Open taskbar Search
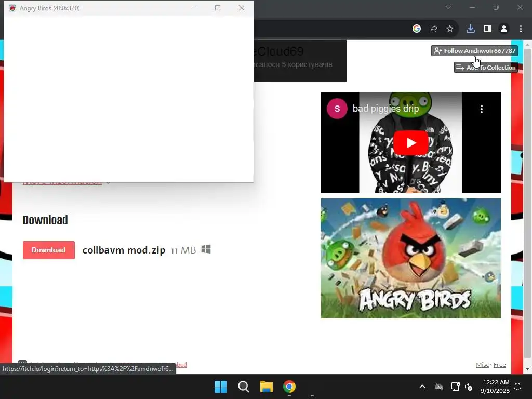This screenshot has height=399, width=532. pos(243,387)
